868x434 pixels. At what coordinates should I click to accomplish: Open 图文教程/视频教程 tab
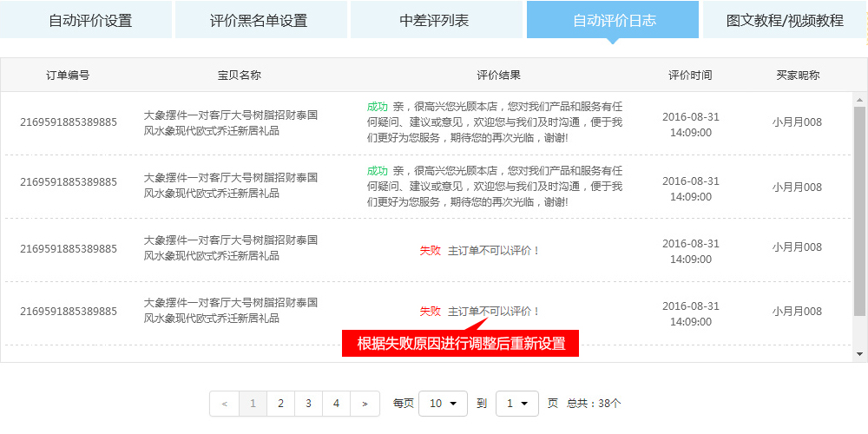point(785,20)
